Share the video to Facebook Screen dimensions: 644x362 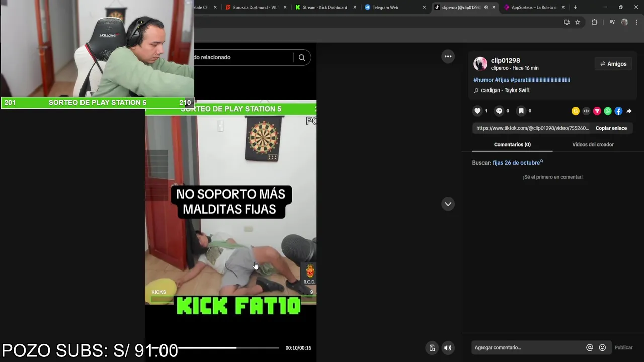(618, 111)
